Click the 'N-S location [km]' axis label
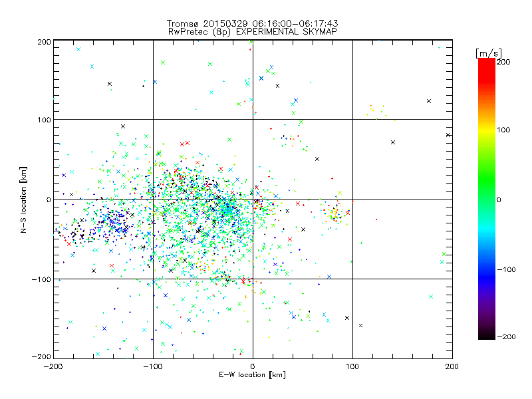Screen dimensions: 532x399 [x=23, y=200]
